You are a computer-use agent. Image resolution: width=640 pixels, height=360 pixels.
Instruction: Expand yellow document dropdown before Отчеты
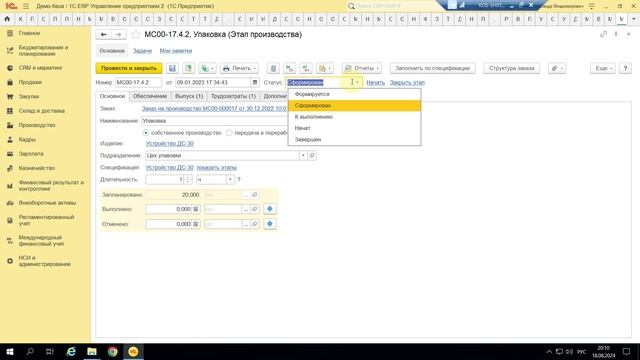[325, 68]
